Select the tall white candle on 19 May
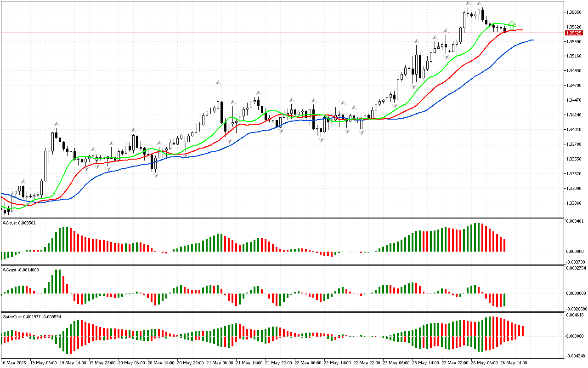 click(x=52, y=142)
